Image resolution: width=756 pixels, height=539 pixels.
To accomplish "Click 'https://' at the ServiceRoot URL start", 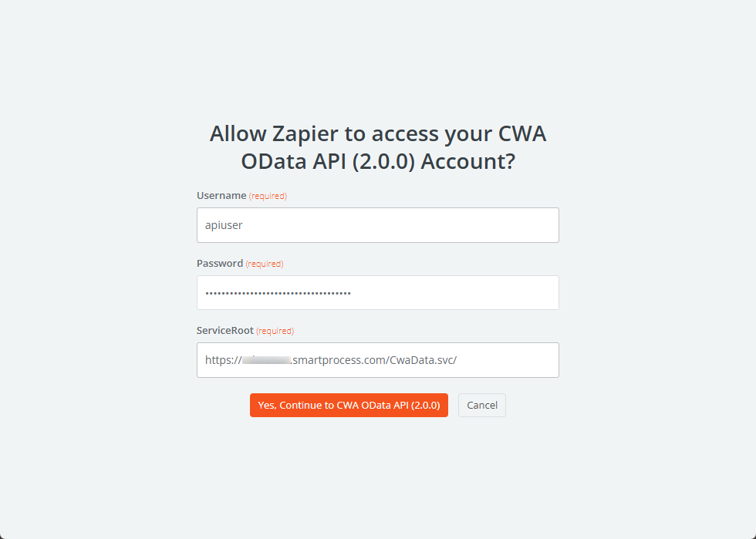I will click(223, 360).
